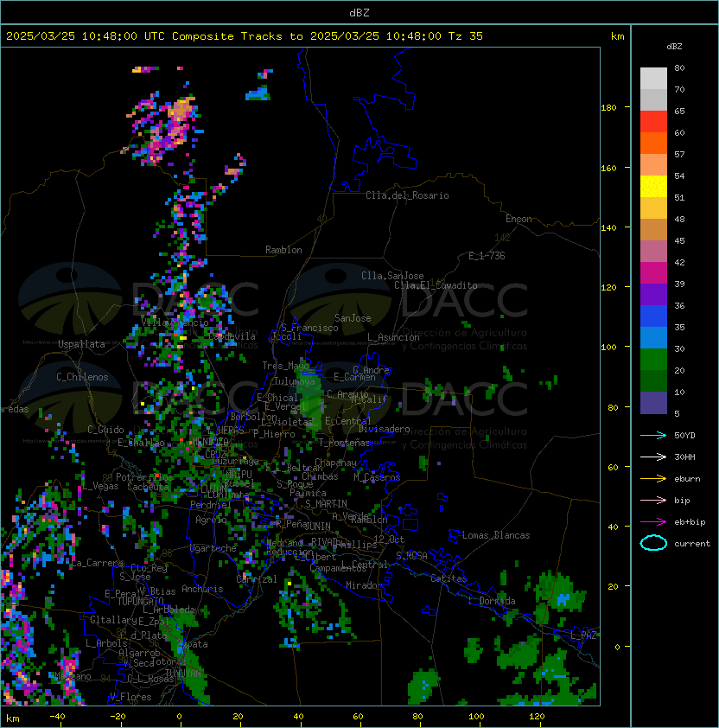
Task: Click the 'Lomas_Blancas' map label
Action: [496, 535]
